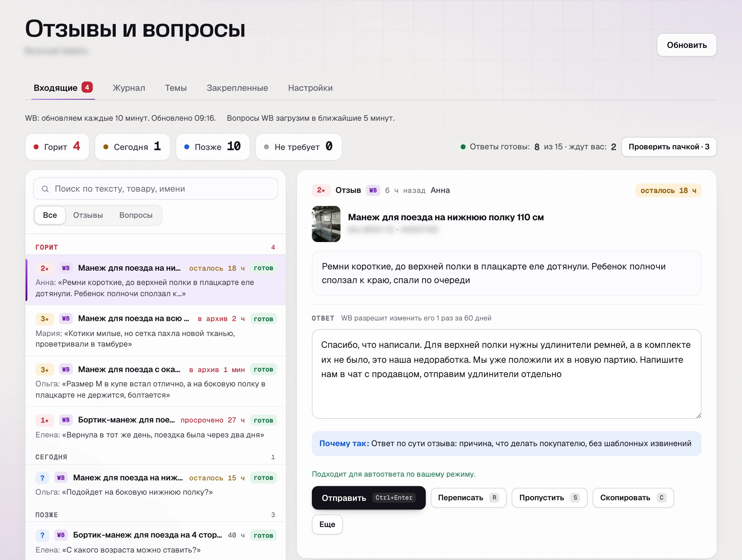The width and height of the screenshot is (742, 560).
Task: Send the reply with Отправить button
Action: click(369, 498)
